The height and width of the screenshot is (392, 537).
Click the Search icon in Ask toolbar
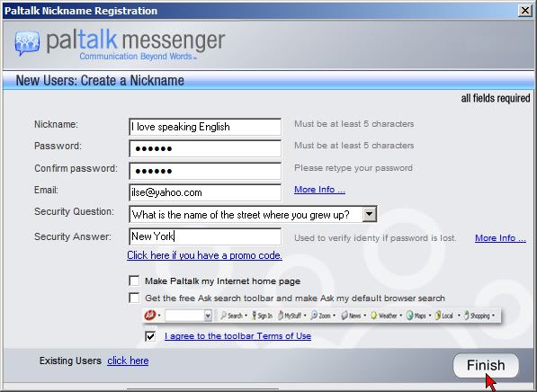[224, 316]
